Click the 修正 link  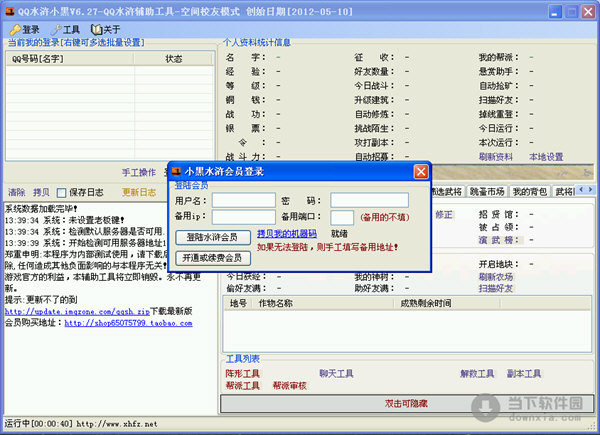point(444,215)
